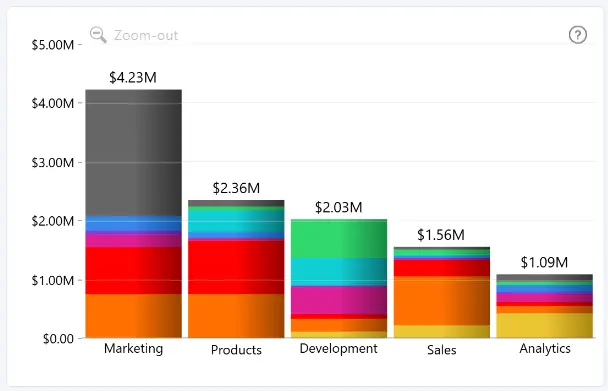Viewport: 608px width, 391px height.
Task: Open the help question mark icon
Action: (578, 35)
